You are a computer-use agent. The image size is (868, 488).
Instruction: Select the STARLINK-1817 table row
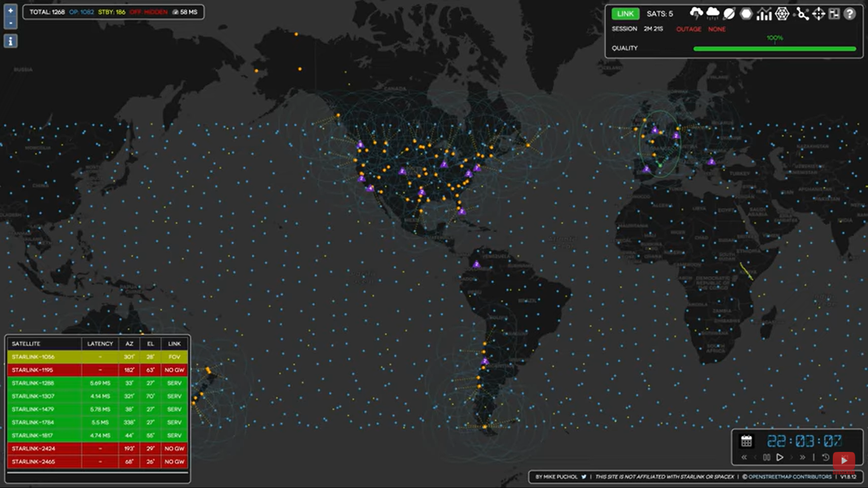coord(97,436)
